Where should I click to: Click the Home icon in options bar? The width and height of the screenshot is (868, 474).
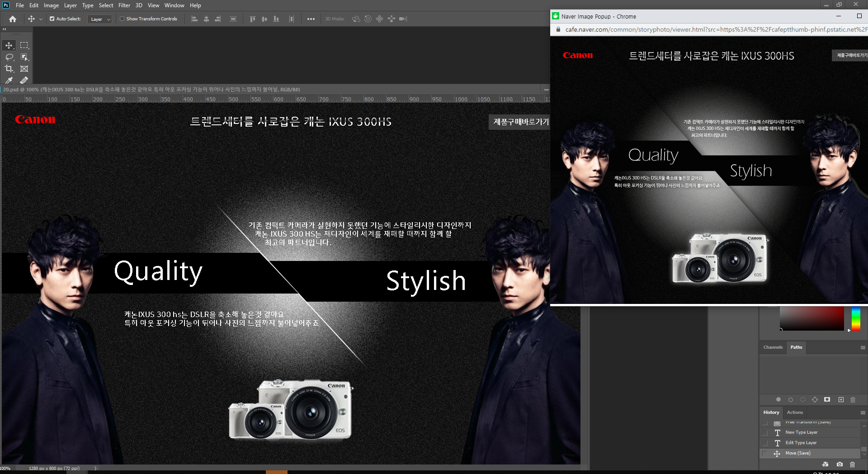point(13,19)
